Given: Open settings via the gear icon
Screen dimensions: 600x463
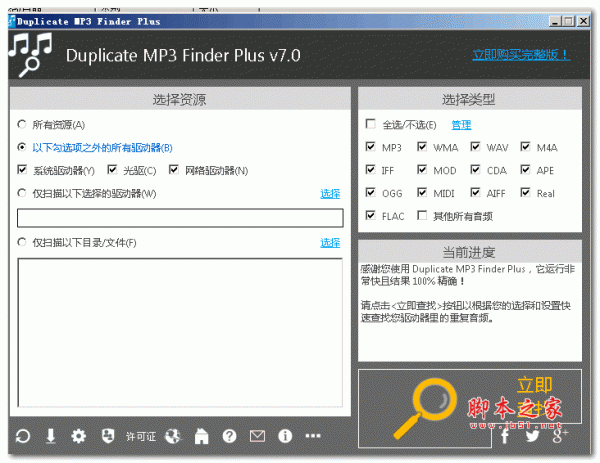Looking at the screenshot, I should tap(78, 436).
